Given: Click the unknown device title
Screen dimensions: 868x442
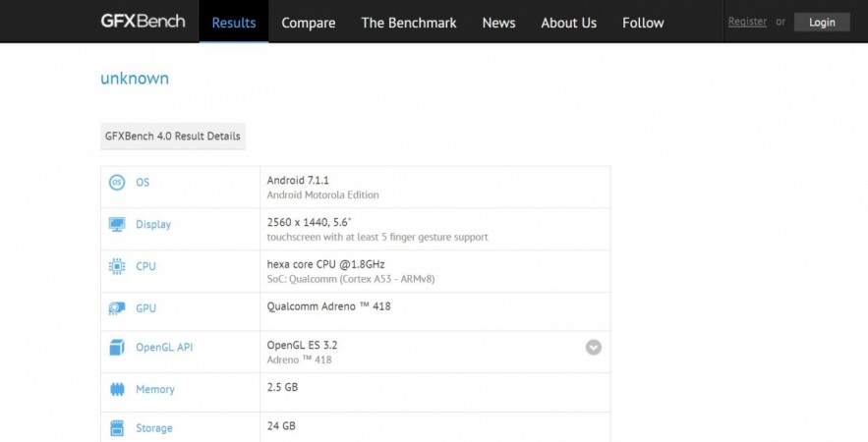Looking at the screenshot, I should coord(135,79).
